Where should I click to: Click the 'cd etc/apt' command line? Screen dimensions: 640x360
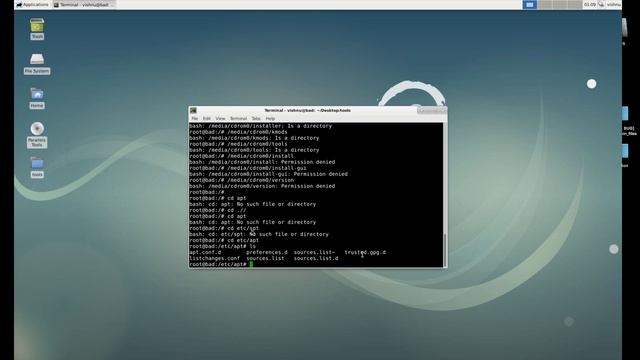click(x=224, y=240)
